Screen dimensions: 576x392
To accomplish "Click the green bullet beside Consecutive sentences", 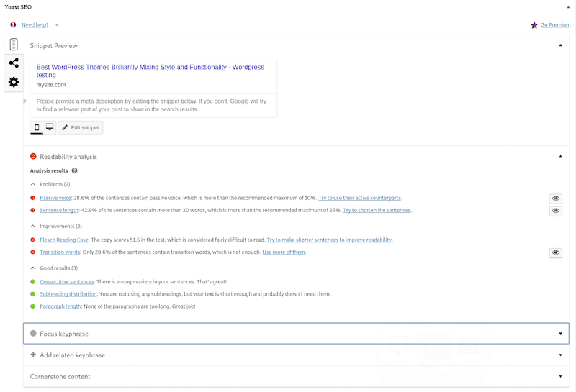I will coord(32,282).
